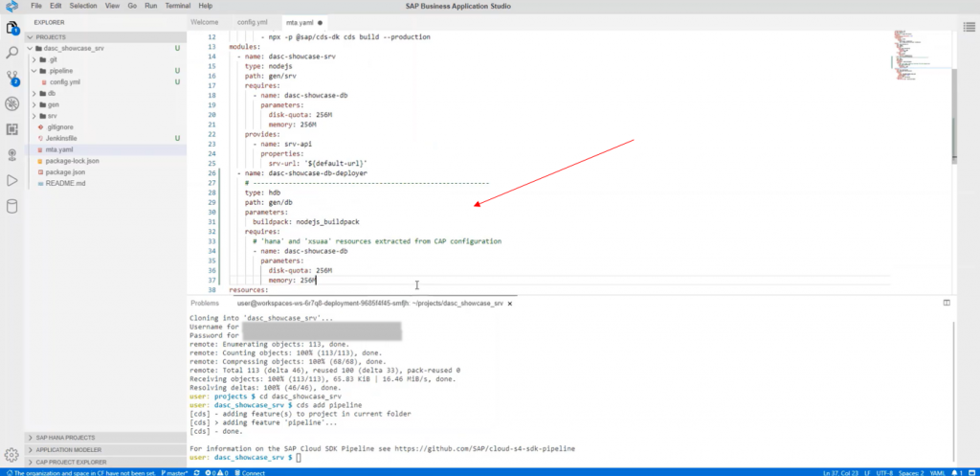Screen dimensions: 980x476
Task: Open the Run menu
Action: click(x=150, y=6)
